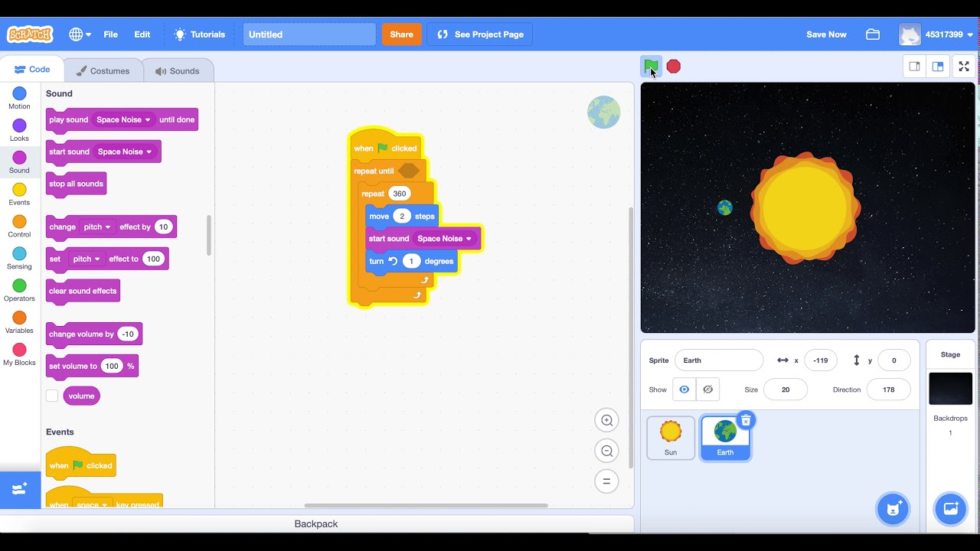Click the Choose a Backdrop button

[x=950, y=509]
